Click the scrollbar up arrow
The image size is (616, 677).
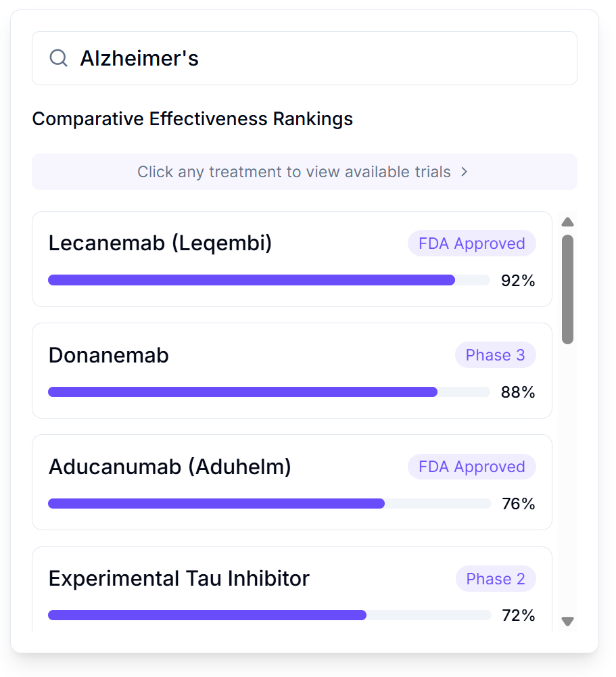[568, 222]
